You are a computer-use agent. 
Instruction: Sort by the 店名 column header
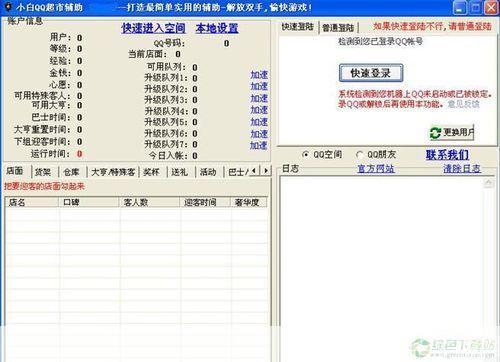pos(32,202)
